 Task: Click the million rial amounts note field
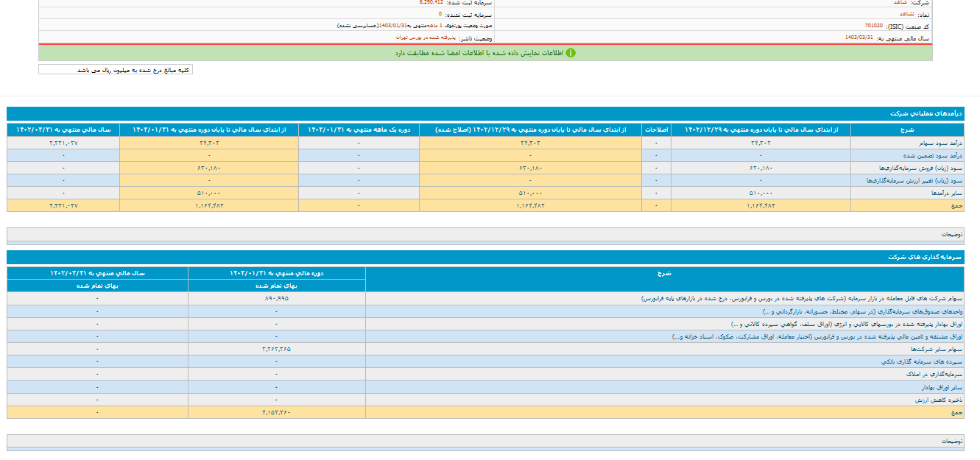[116, 70]
